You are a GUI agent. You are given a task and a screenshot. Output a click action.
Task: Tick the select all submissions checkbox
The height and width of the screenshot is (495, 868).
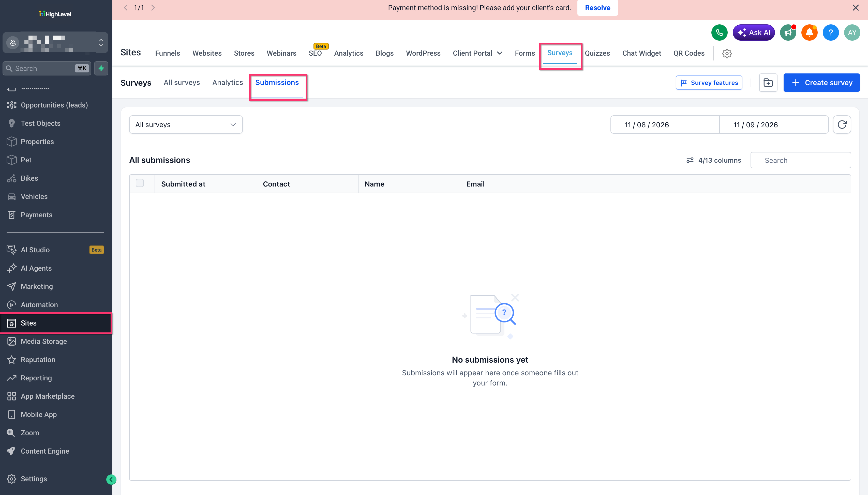(x=140, y=183)
